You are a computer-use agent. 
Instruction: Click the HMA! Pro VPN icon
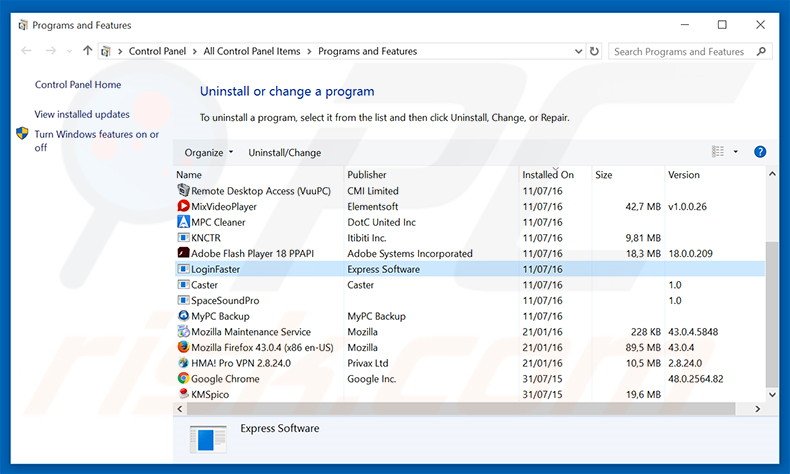click(183, 362)
